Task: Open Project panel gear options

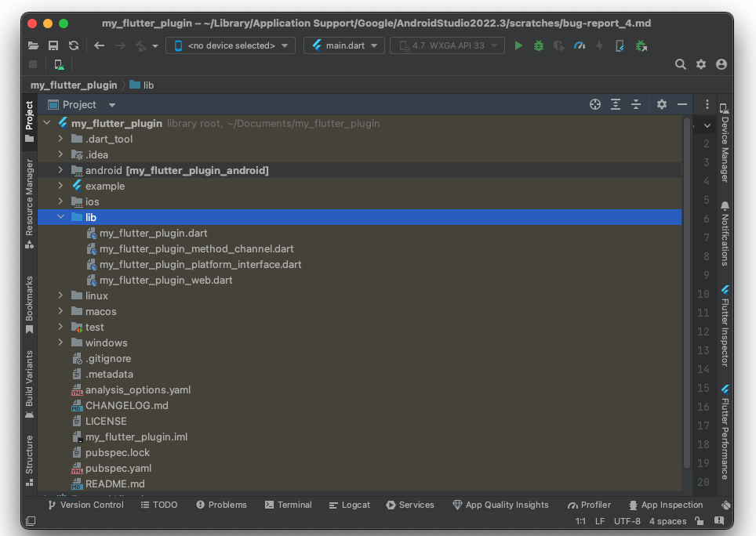Action: (661, 104)
